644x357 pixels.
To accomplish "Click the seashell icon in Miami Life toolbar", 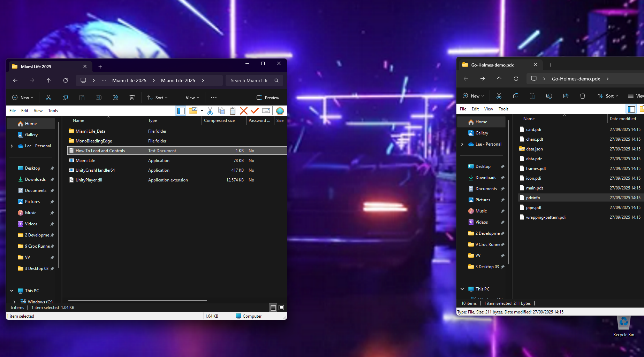I will [x=280, y=111].
